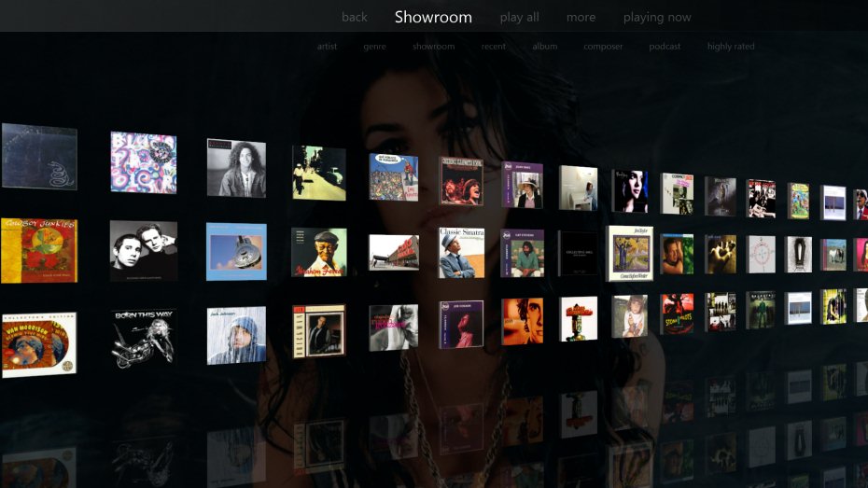Select the white cover with totem figure
868x488 pixels.
click(x=578, y=319)
